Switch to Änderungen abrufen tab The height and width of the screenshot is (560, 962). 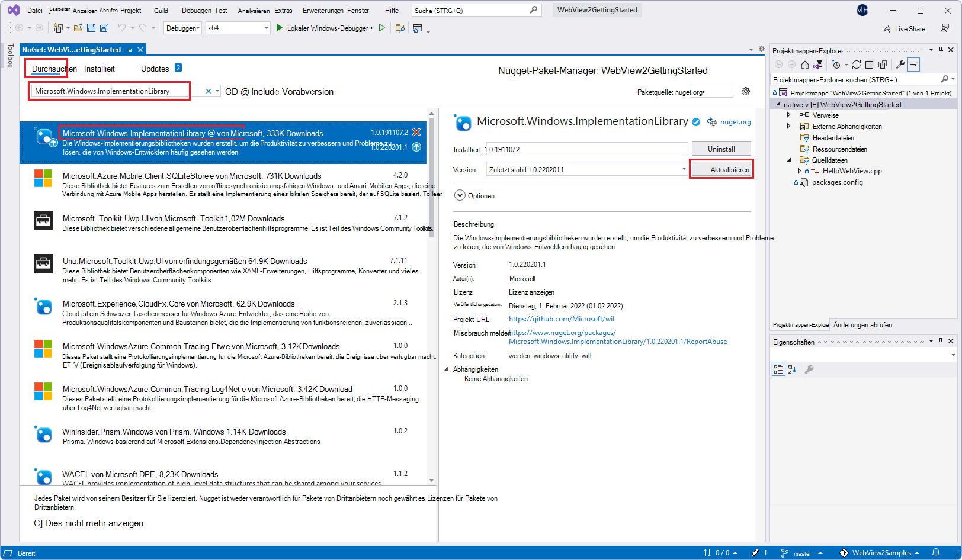click(x=862, y=325)
